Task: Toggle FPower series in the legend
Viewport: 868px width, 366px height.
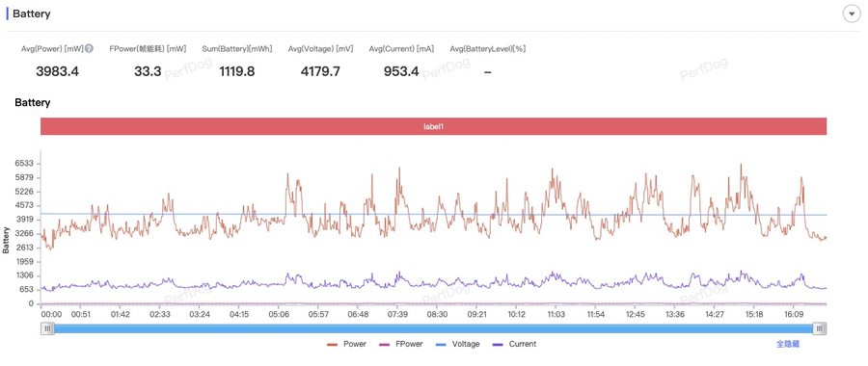Action: tap(401, 344)
